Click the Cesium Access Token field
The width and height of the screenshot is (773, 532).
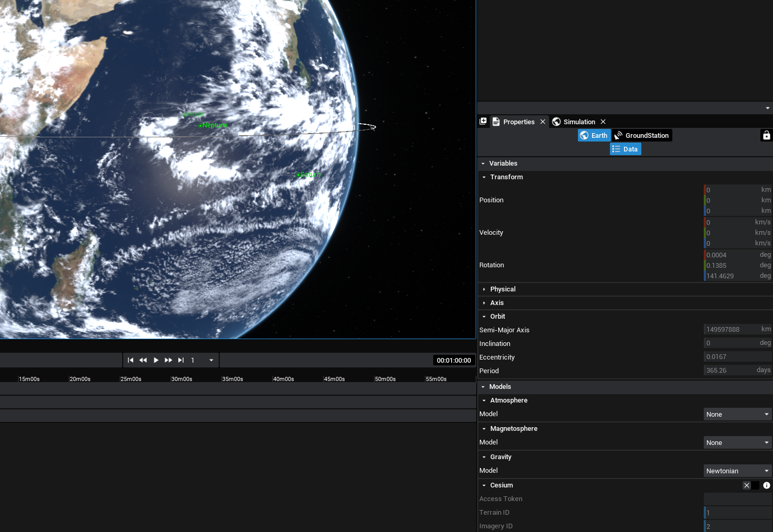click(x=737, y=499)
